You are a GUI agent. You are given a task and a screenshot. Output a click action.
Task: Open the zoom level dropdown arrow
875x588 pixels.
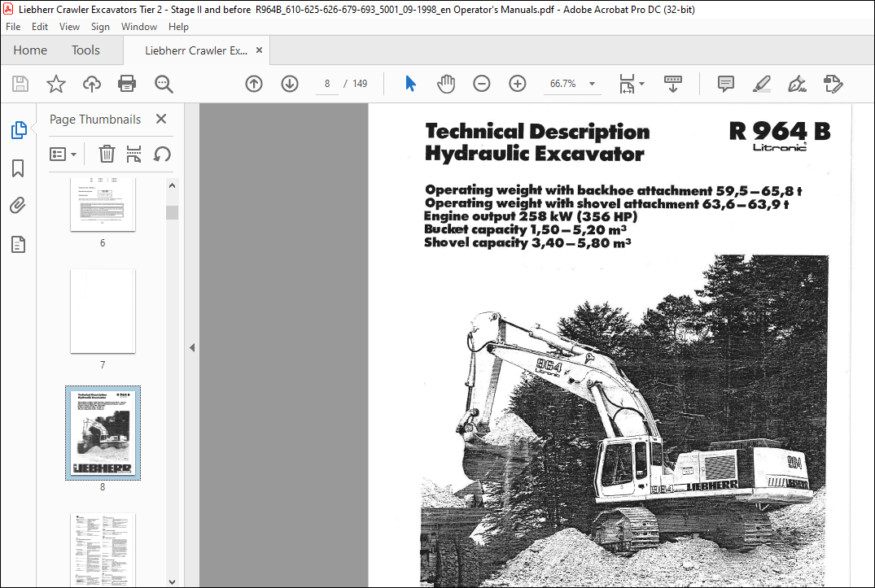(592, 84)
